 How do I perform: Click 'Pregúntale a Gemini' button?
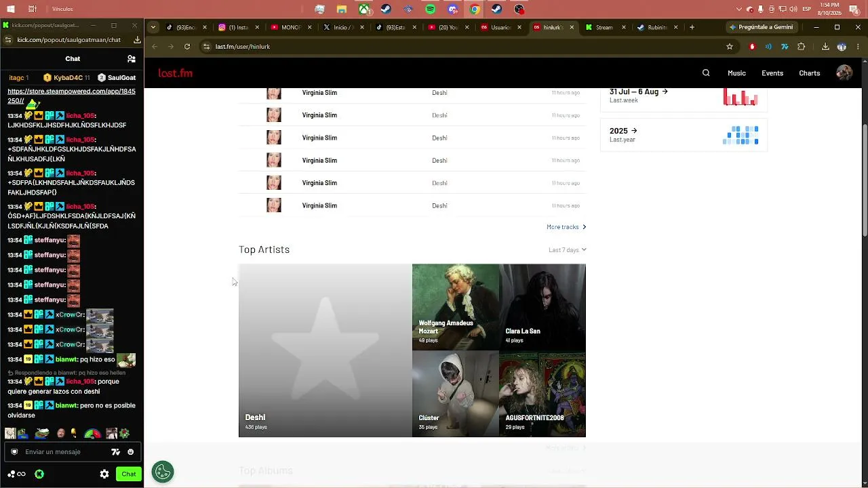763,27
